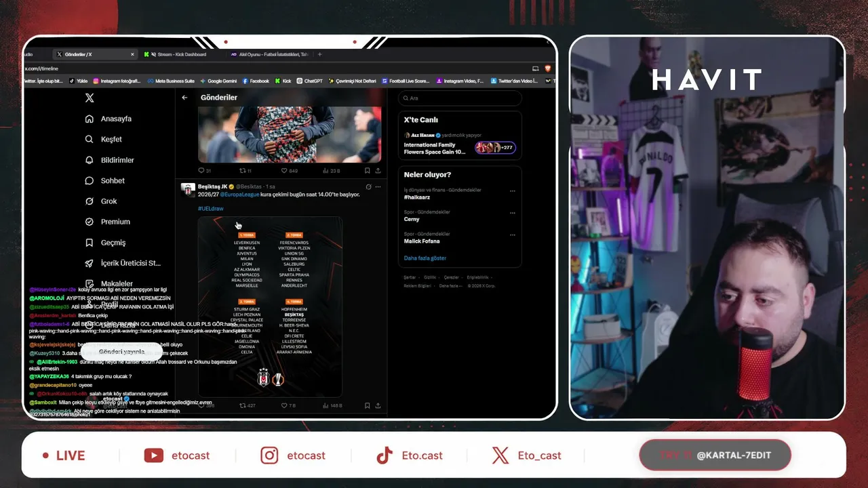Open Instagram Video, F... bookmark
This screenshot has width=868, height=488.
tap(459, 81)
